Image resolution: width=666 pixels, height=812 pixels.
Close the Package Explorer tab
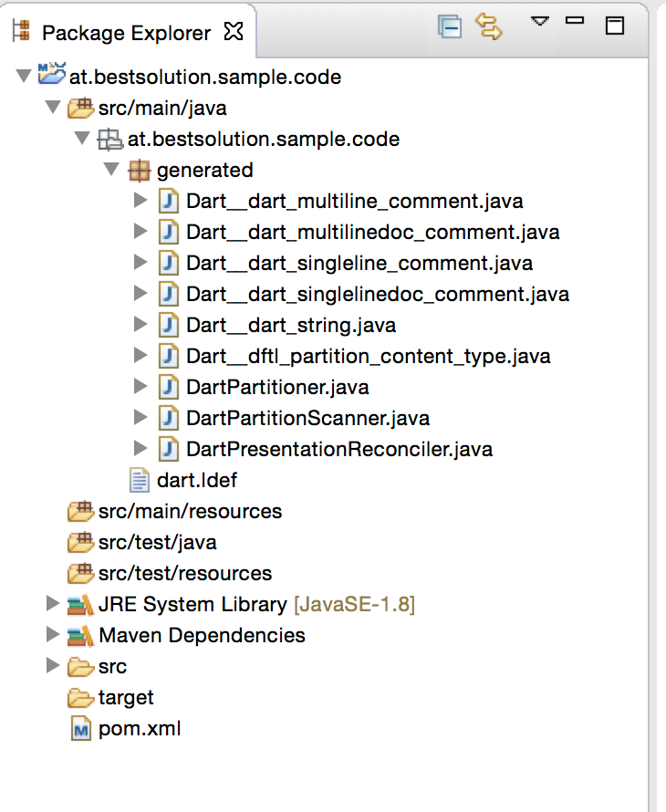(x=234, y=33)
